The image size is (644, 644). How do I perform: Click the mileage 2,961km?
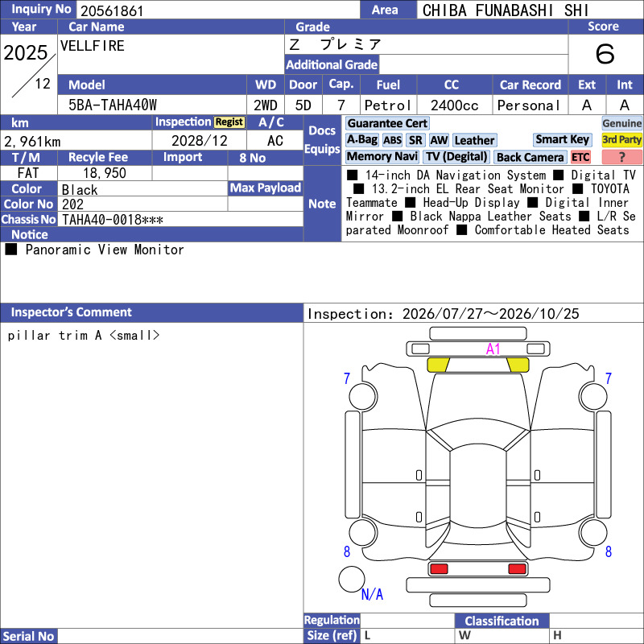32,142
